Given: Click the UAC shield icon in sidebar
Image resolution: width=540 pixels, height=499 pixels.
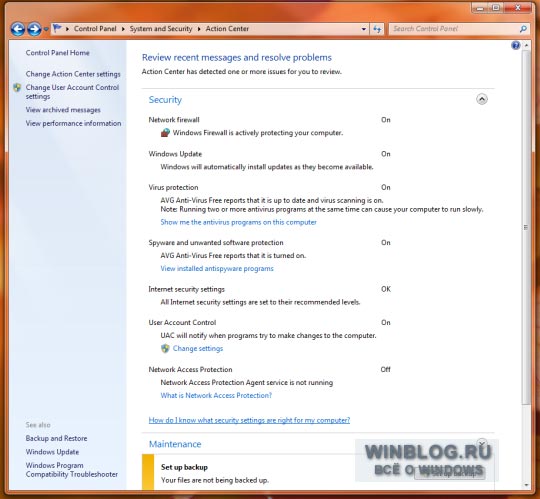Looking at the screenshot, I should click(17, 87).
